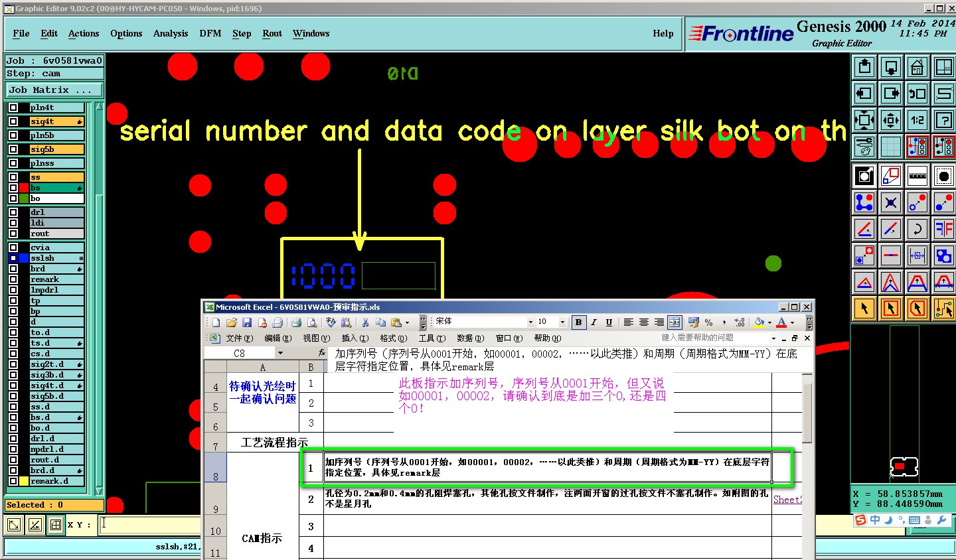Click the pan down view icon
Viewport: 956px width, 560px height.
tap(891, 67)
